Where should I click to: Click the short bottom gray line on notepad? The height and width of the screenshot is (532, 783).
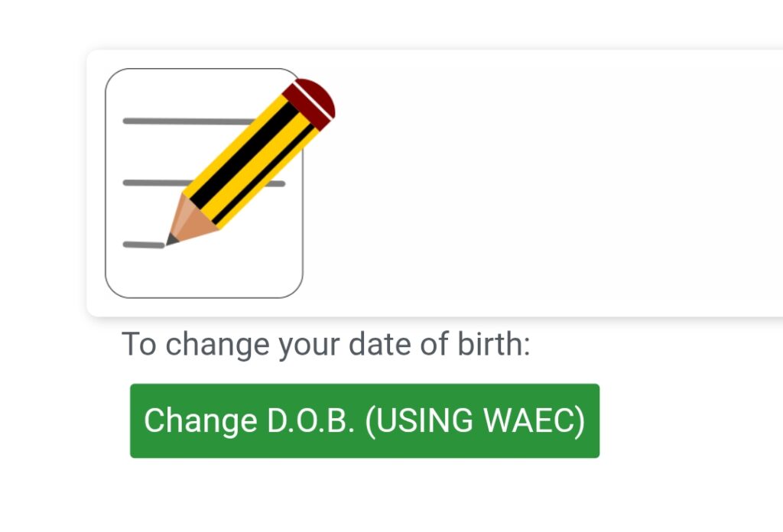(x=143, y=245)
